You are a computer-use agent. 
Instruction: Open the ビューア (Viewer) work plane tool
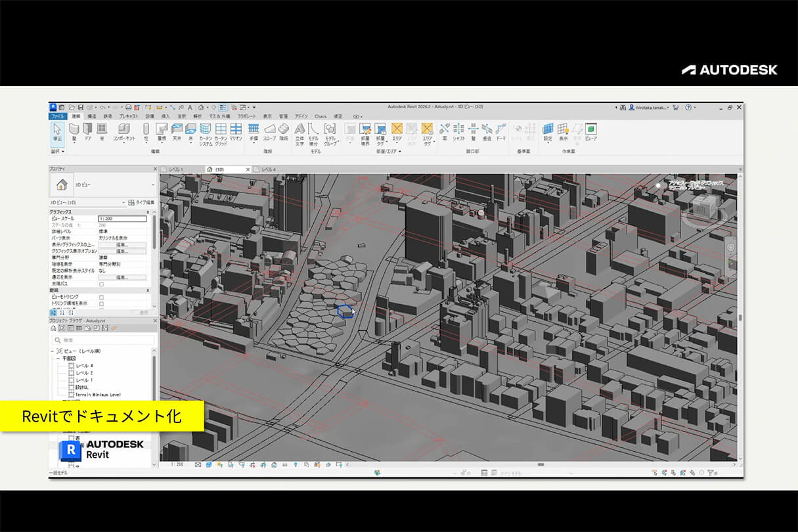coord(591,131)
